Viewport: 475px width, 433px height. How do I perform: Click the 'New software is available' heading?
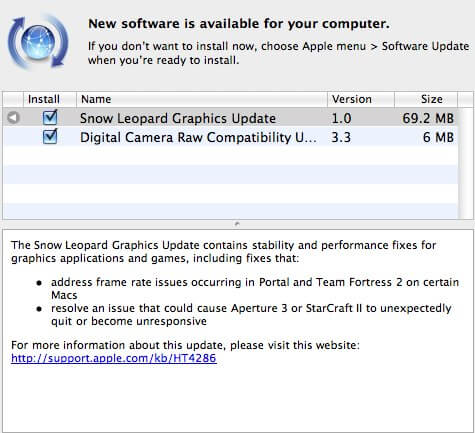tap(239, 24)
